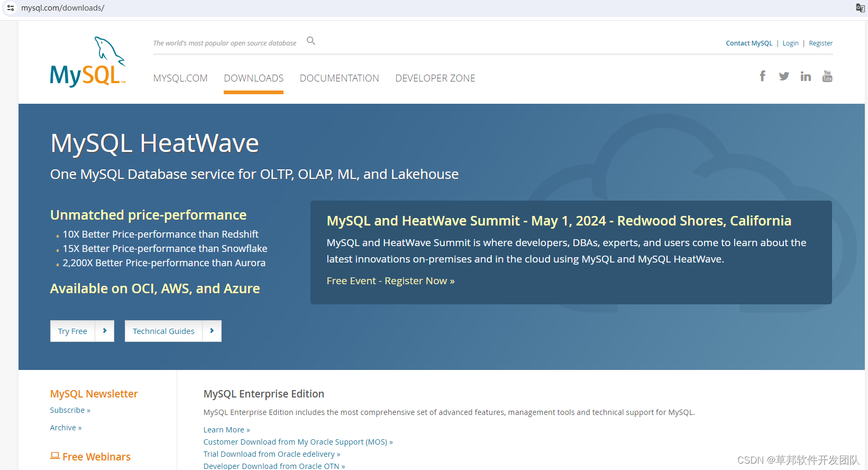Click the arrow next to Try Free
This screenshot has height=470, width=868.
[105, 331]
